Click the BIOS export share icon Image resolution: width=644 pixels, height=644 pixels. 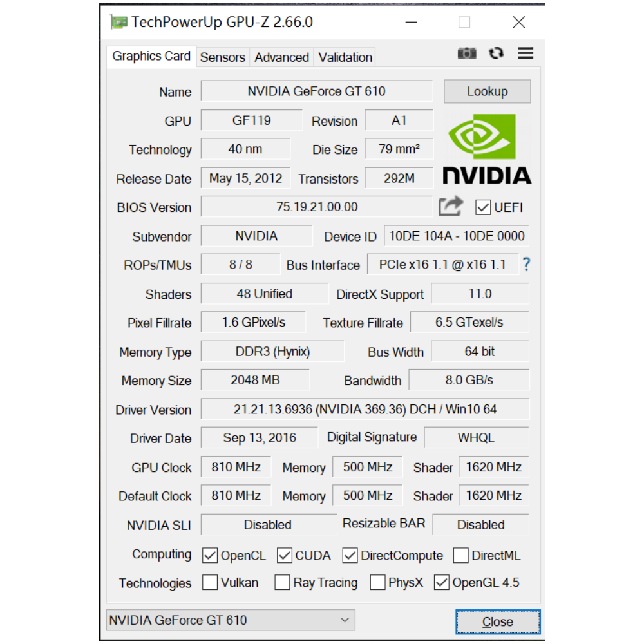pos(451,206)
